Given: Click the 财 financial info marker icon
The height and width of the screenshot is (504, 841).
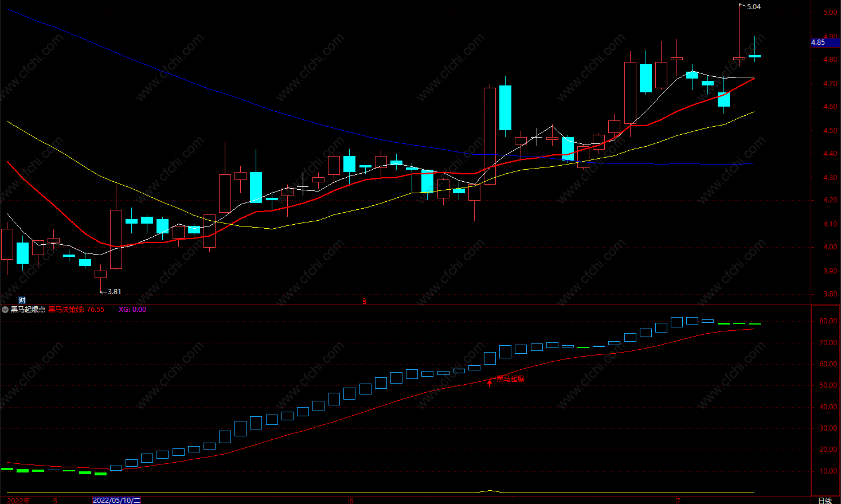Looking at the screenshot, I should (22, 300).
